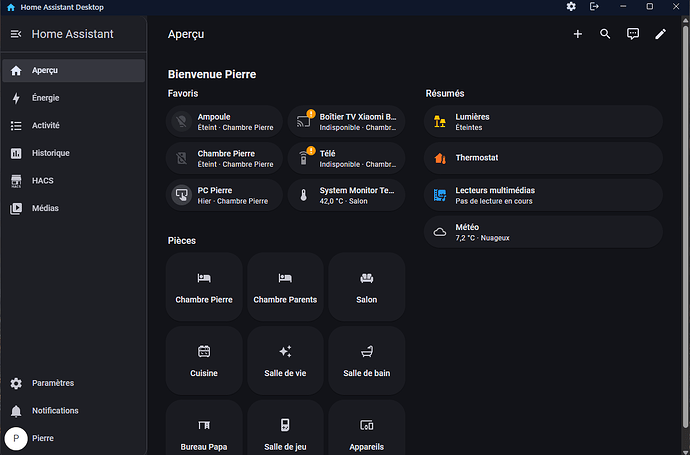Toggle the Chambre Pierre switch icon

[181, 158]
